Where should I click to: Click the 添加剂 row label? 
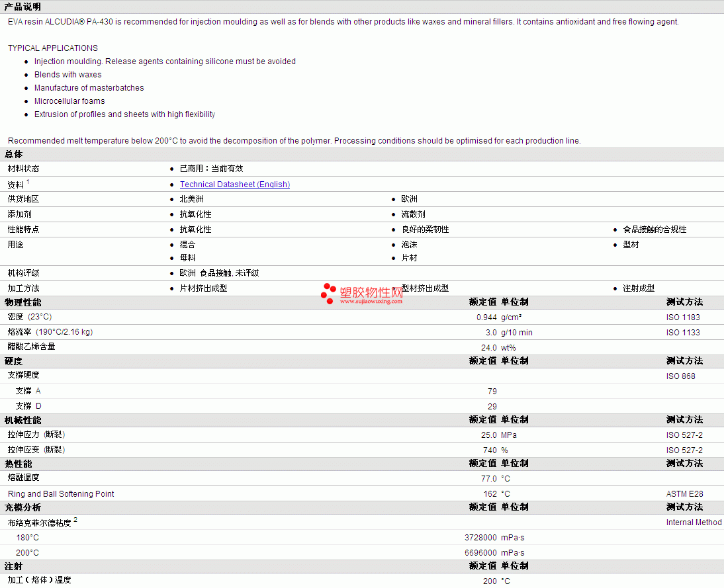coord(19,214)
